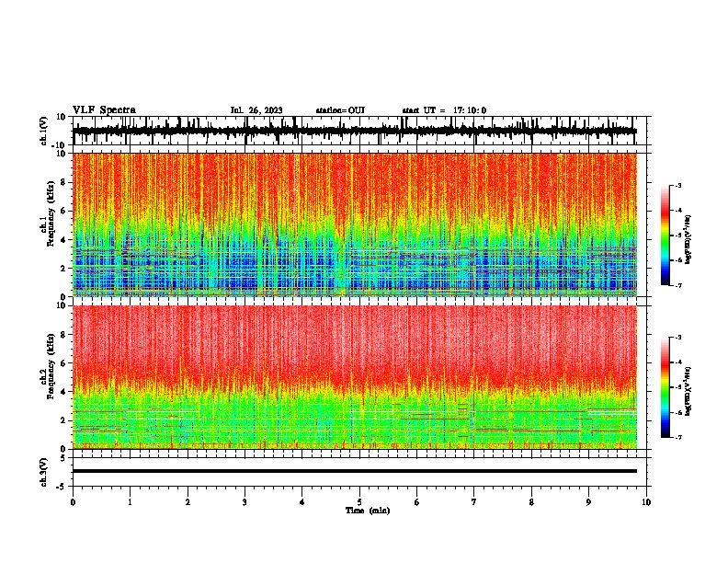
Task: Click the 2 kHz tick label on ch.2 spectrogram
Action: (x=64, y=420)
